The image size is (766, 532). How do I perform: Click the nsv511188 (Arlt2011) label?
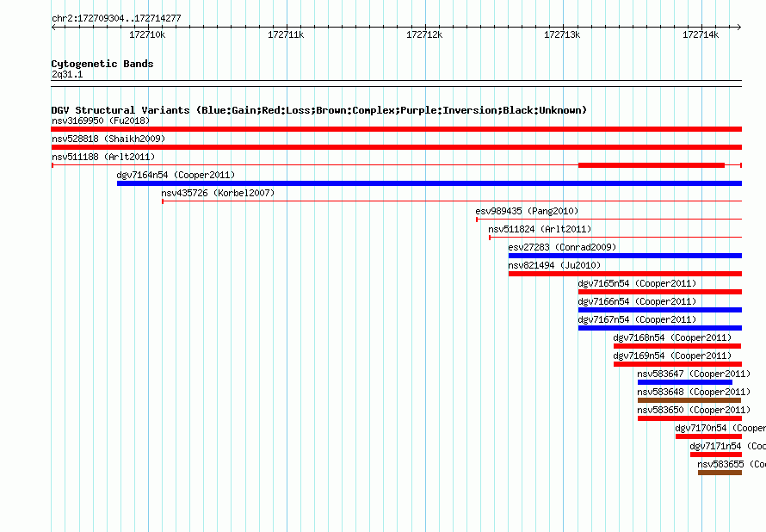coord(103,157)
